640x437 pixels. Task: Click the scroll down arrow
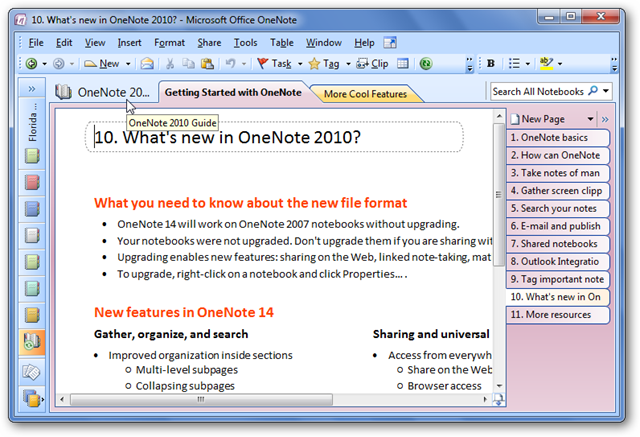click(x=499, y=386)
